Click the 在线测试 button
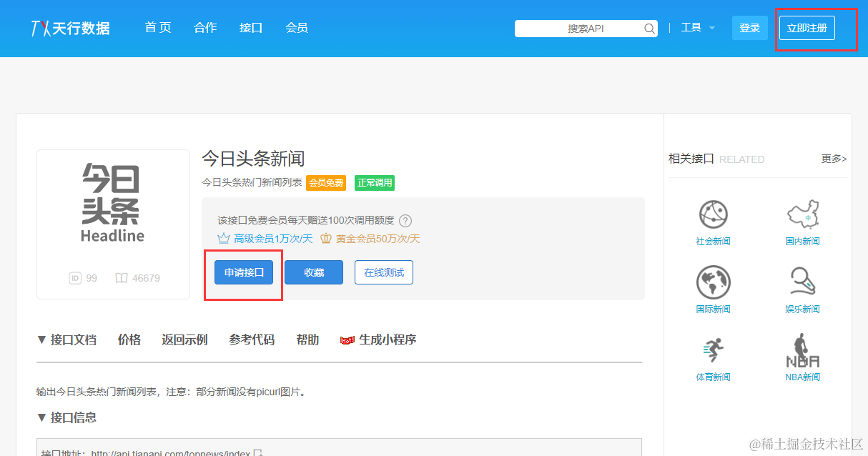The width and height of the screenshot is (868, 456). tap(384, 272)
